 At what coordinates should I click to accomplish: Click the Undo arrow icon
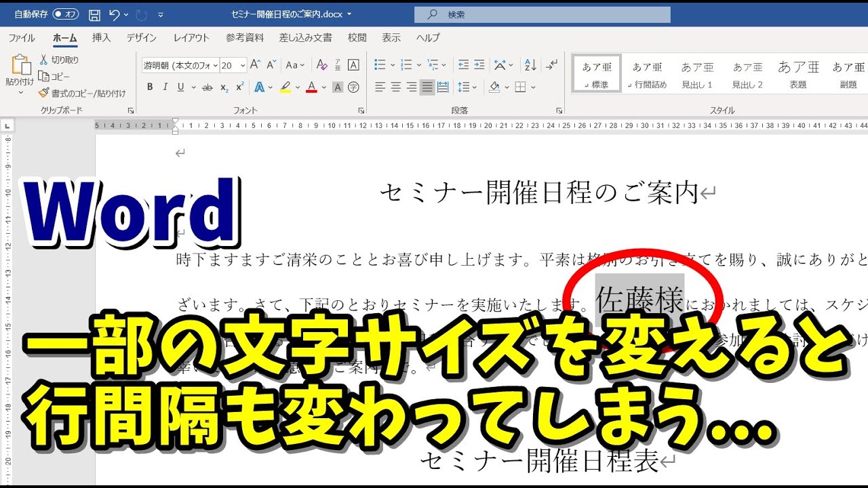[114, 14]
